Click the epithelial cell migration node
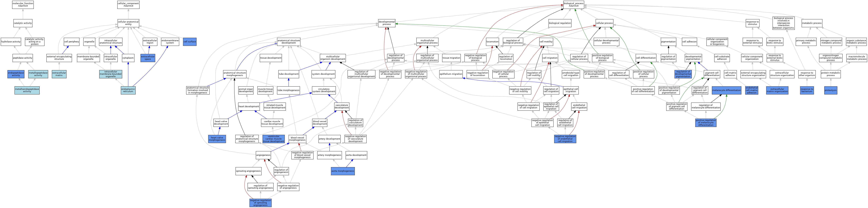The image size is (868, 208). pyautogui.click(x=571, y=90)
